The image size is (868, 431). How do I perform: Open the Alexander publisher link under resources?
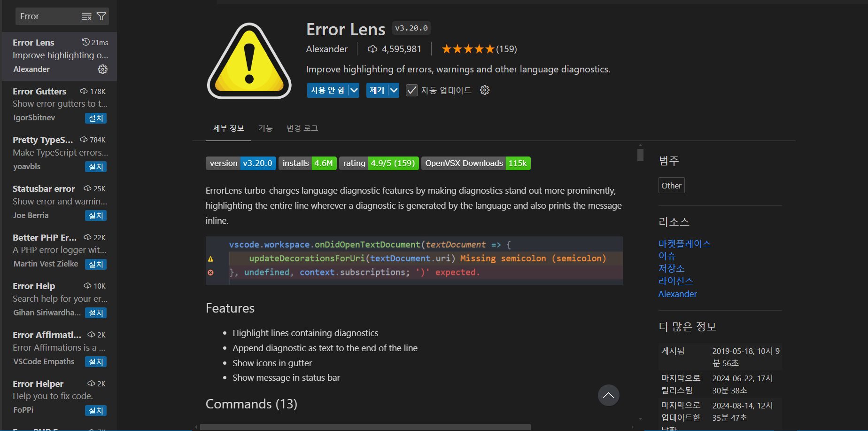(678, 294)
